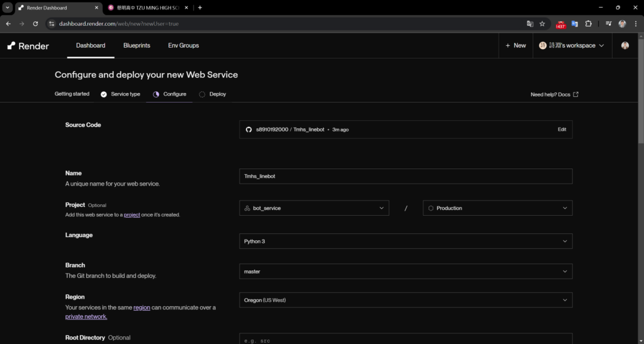Click the Service type completed check icon
The image size is (644, 344).
pos(104,94)
